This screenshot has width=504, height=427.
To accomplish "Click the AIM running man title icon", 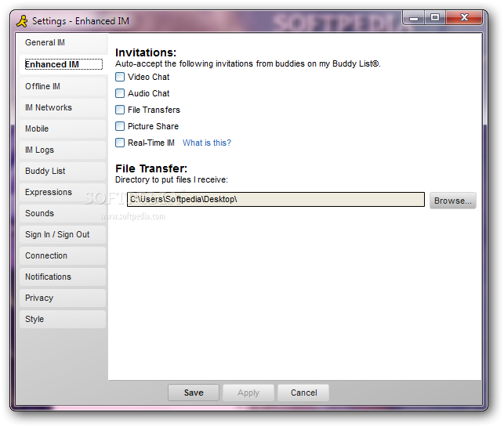I will pos(22,21).
